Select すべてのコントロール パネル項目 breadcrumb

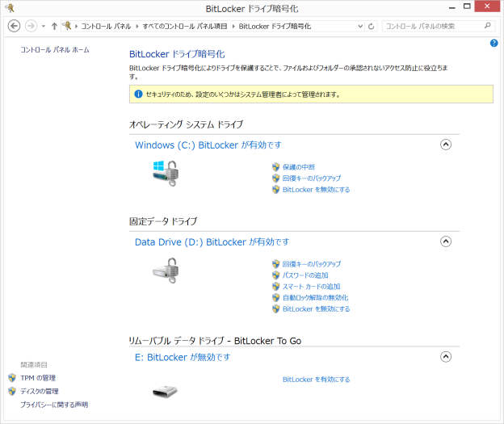point(185,27)
